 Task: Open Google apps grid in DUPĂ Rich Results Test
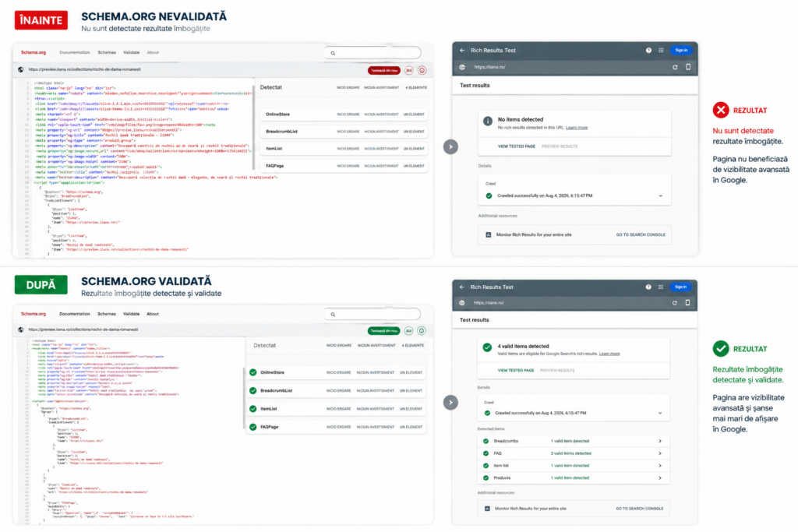pos(661,287)
